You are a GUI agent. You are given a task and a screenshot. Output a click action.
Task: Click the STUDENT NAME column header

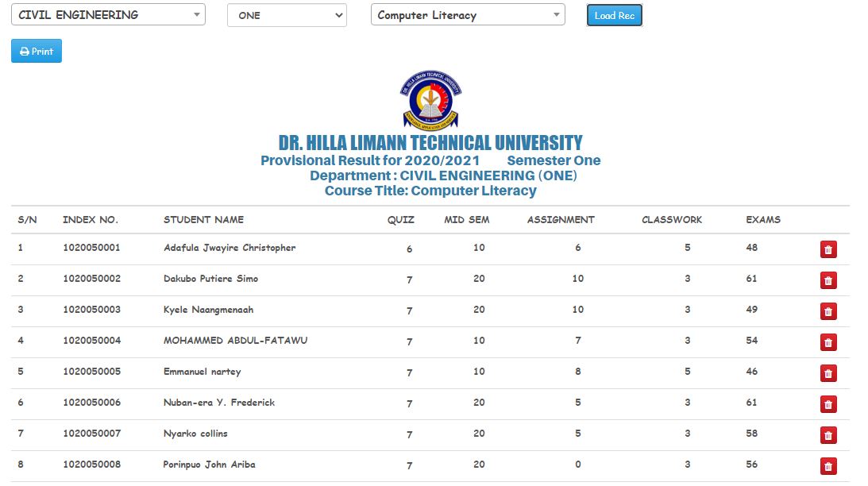(x=204, y=220)
